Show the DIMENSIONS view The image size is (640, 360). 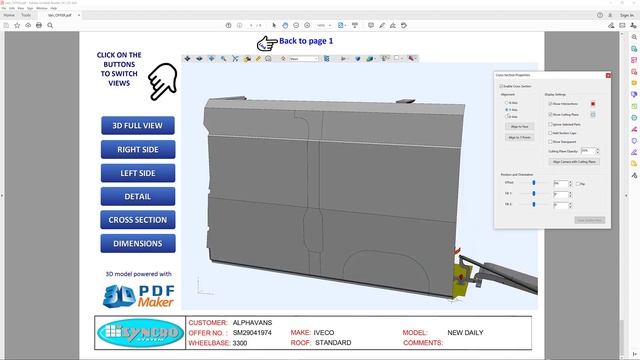138,243
